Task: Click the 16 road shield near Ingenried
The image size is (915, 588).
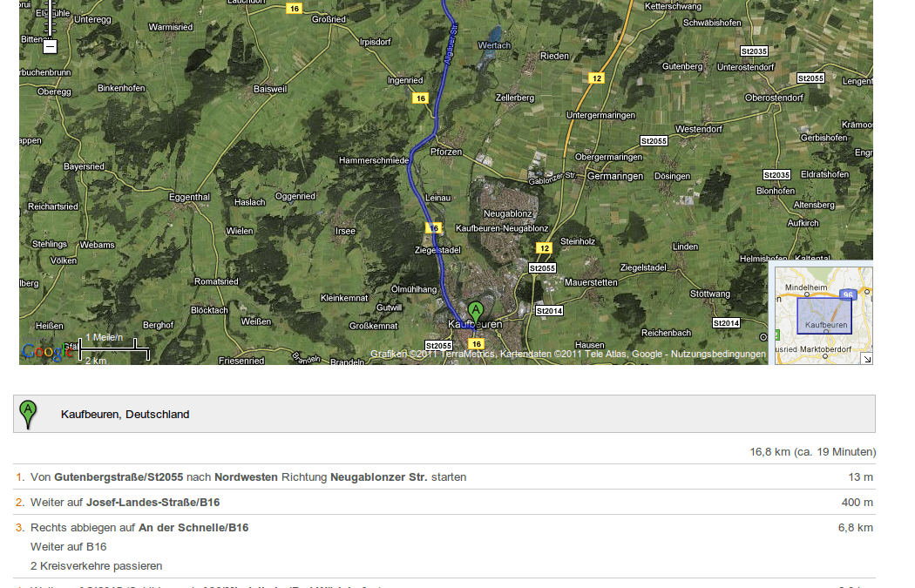Action: (421, 98)
